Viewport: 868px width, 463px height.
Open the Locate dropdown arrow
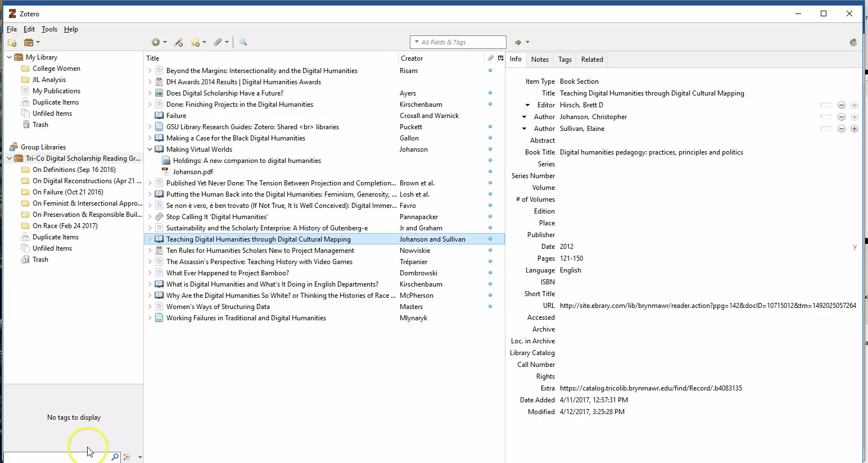click(527, 42)
